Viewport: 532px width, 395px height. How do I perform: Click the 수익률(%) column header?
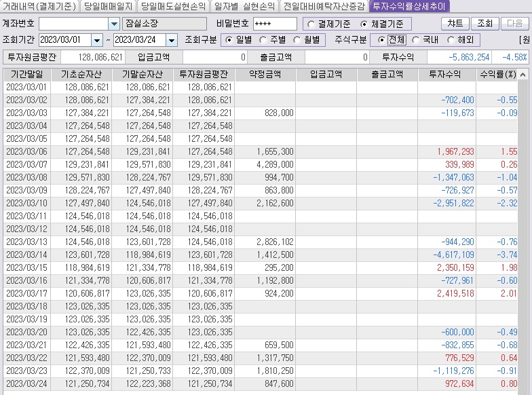click(x=497, y=75)
